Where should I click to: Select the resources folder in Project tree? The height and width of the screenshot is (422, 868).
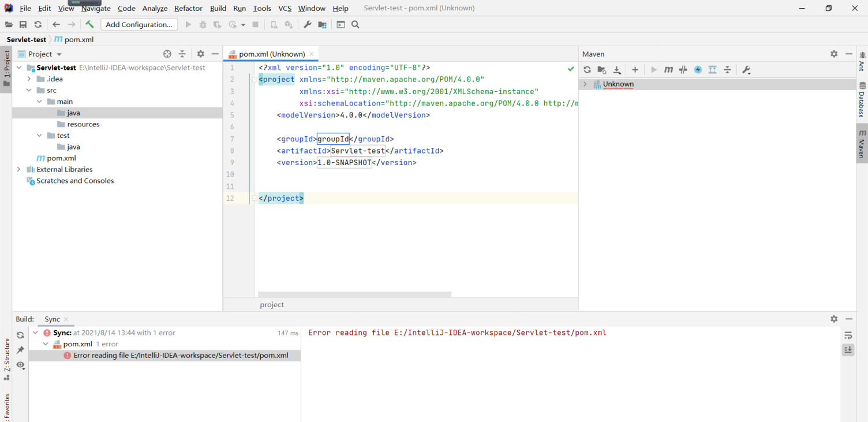pos(83,124)
